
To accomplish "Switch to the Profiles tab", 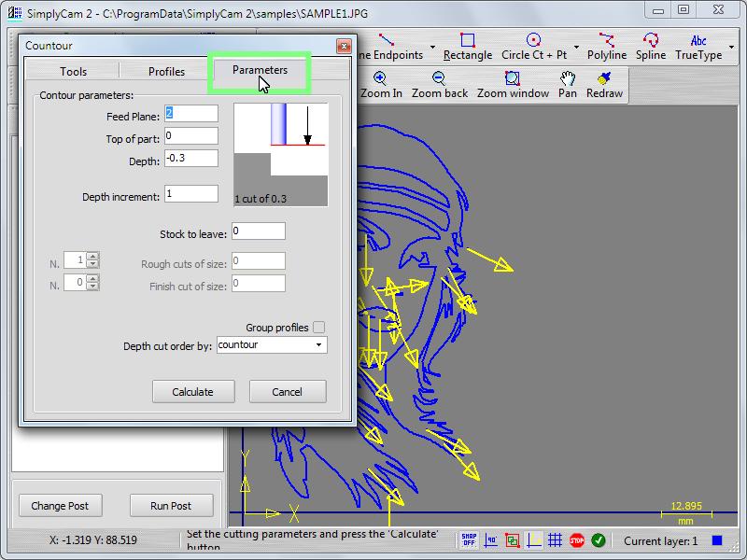I will [166, 72].
